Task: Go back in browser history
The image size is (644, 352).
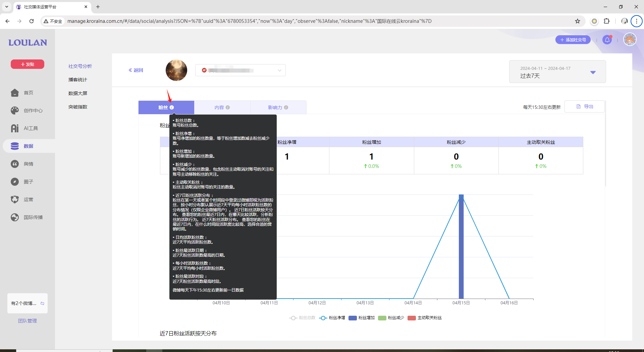Action: (x=7, y=21)
